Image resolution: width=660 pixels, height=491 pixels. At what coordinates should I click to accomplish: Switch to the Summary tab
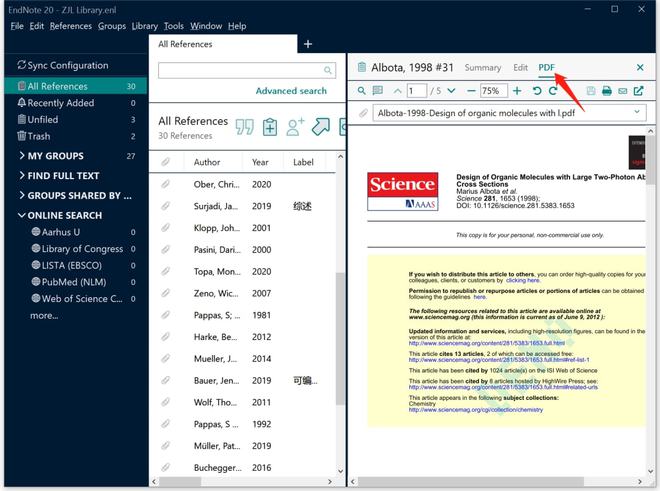tap(482, 67)
